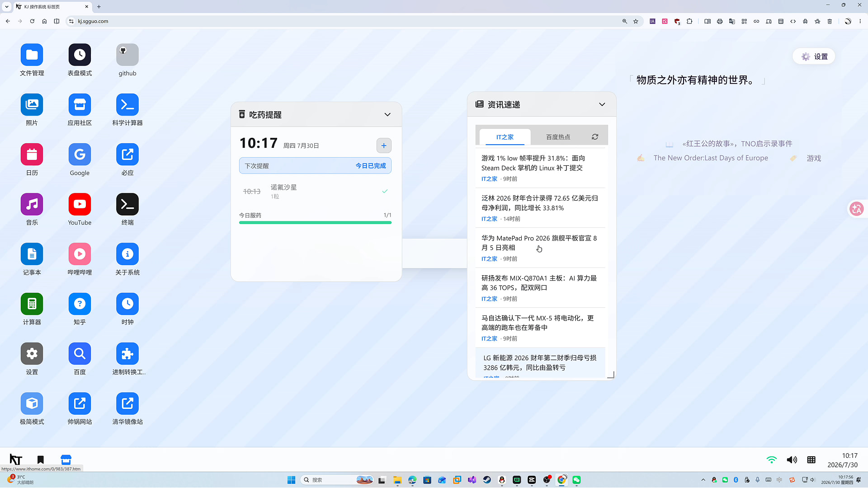This screenshot has height=488, width=868.
Task: Open the app store icon in the dock
Action: (66, 460)
